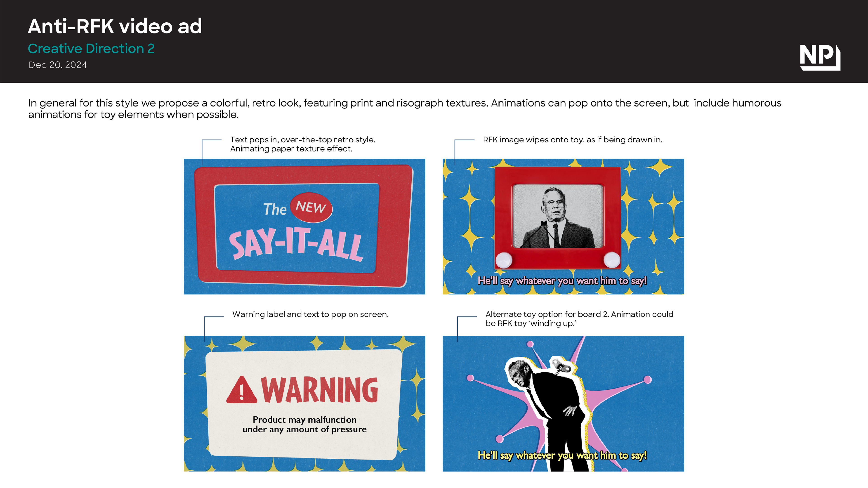Click the red WARNING headline text
This screenshot has width=868, height=488.
pyautogui.click(x=319, y=390)
